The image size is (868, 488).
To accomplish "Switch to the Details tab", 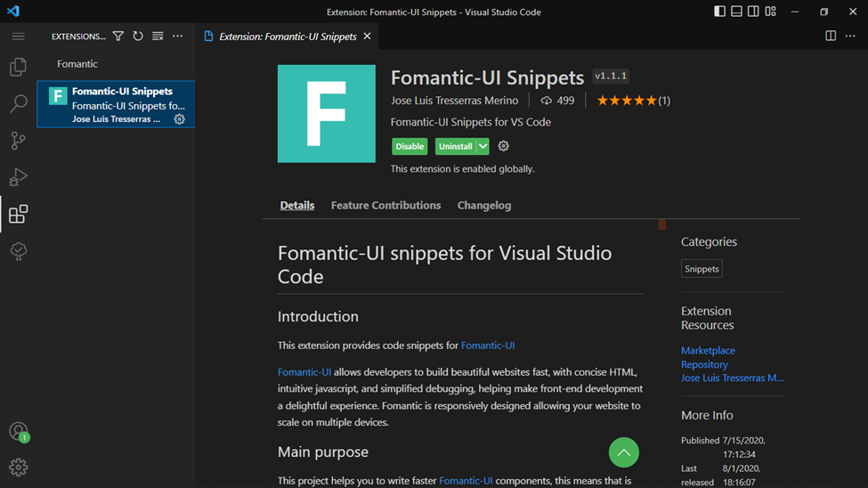I will (x=297, y=205).
